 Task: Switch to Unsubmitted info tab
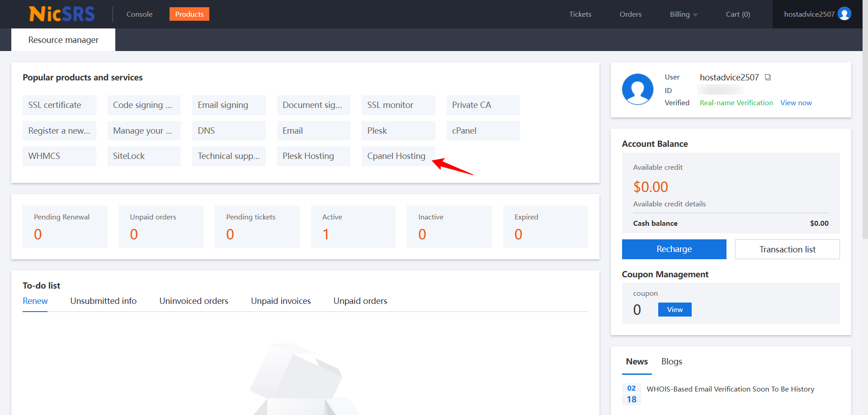104,301
